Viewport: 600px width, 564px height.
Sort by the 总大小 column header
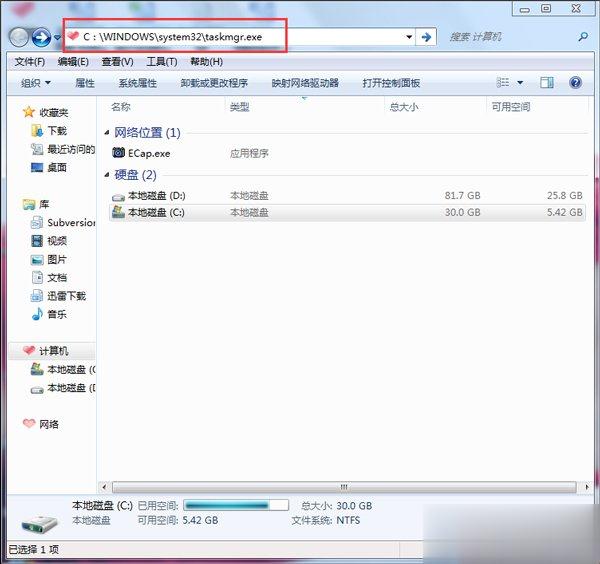click(x=404, y=107)
